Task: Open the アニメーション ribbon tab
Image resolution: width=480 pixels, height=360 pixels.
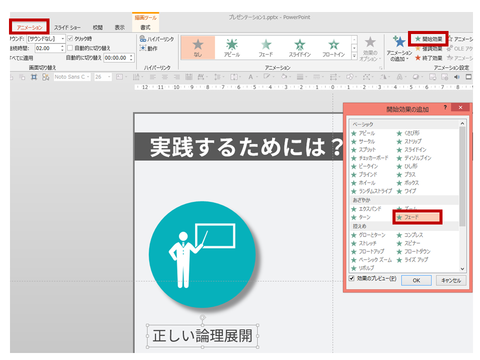Action: coord(29,27)
